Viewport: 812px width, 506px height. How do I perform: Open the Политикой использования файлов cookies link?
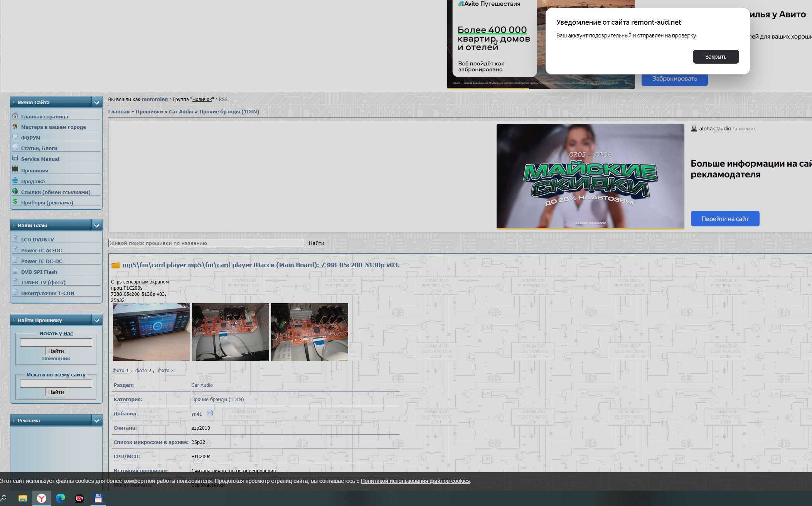[x=415, y=481]
